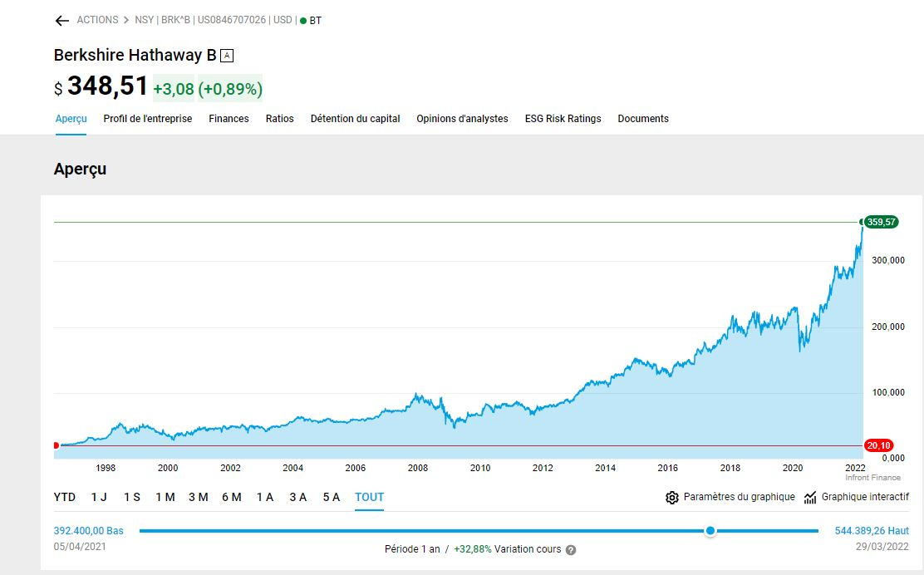Click the green BT status dot

point(303,21)
